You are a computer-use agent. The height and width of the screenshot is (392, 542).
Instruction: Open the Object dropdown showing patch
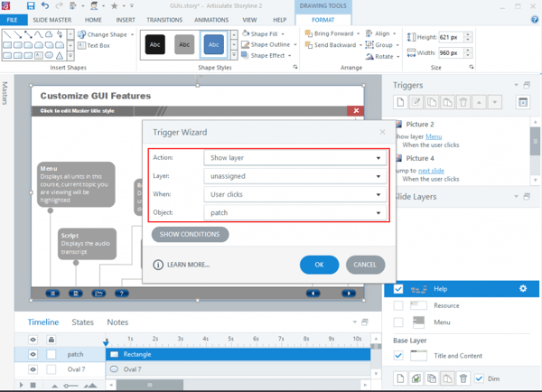[294, 212]
